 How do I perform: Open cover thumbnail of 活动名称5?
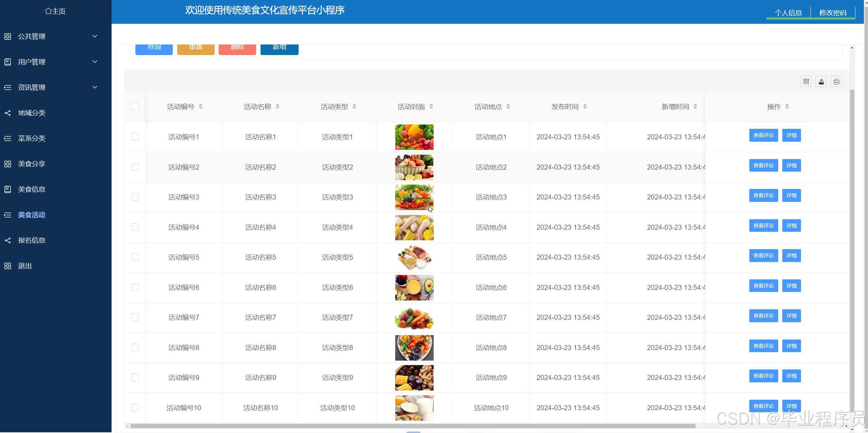coord(414,257)
